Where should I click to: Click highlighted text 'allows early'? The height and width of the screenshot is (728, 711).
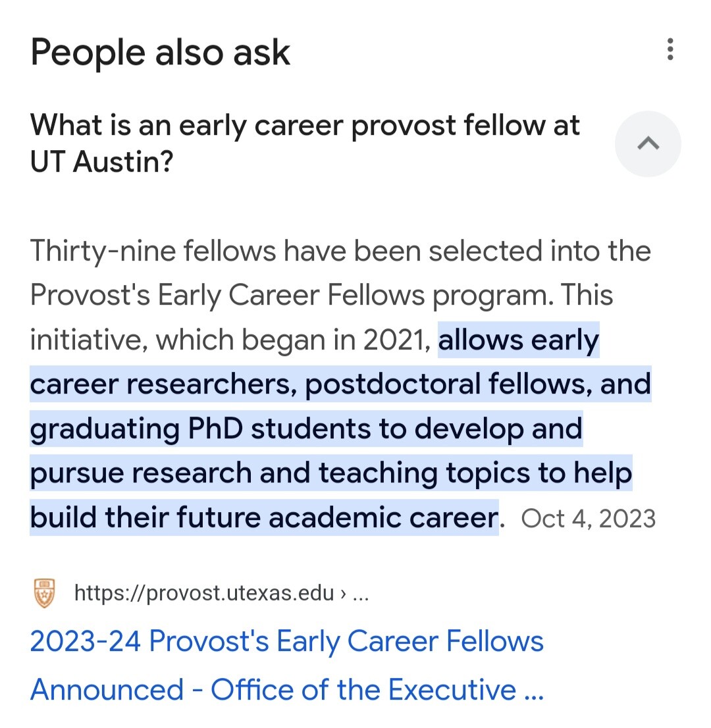click(519, 340)
